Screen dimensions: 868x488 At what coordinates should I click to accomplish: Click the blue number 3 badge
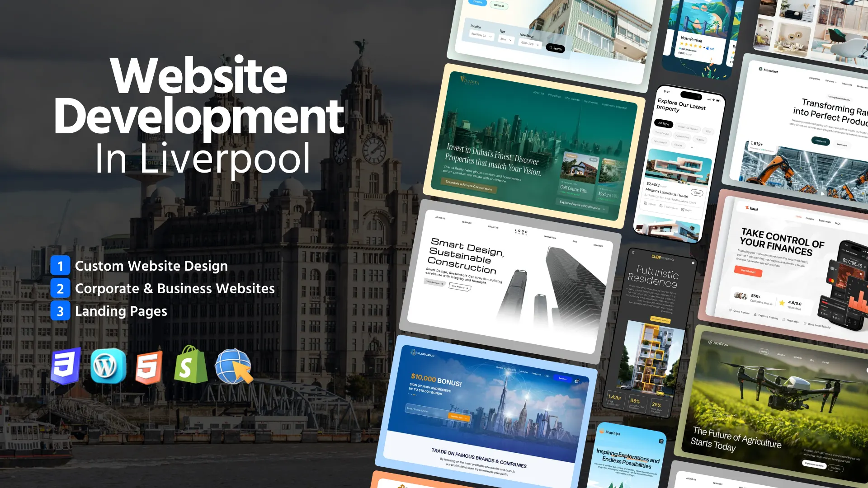[x=60, y=311]
